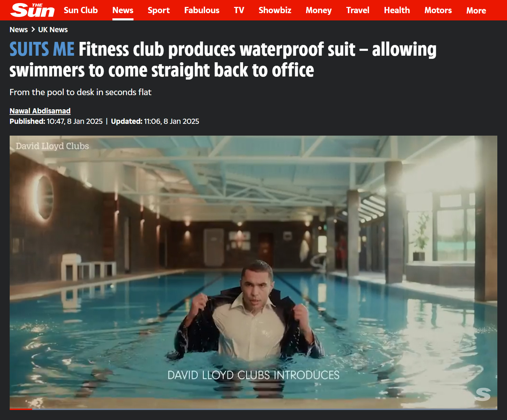Expand the More menu

476,11
